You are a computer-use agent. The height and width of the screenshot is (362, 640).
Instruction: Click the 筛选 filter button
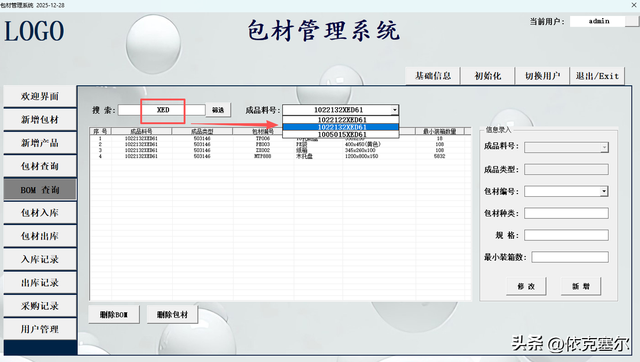218,110
